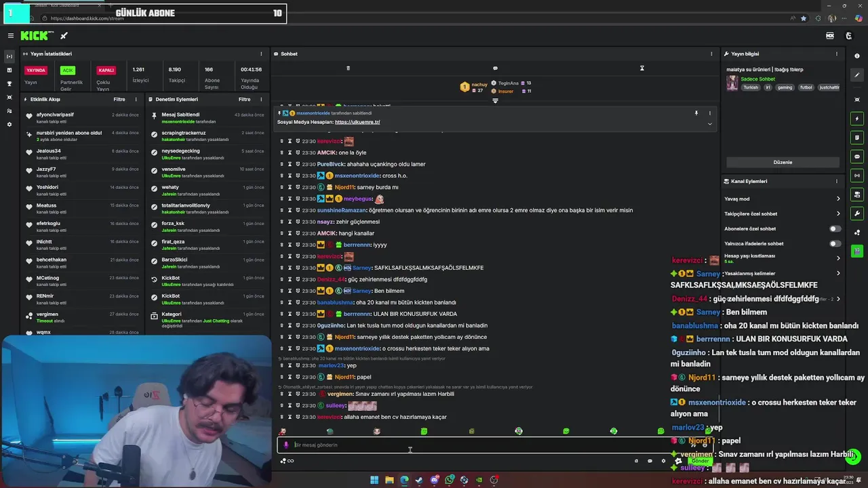Click the KAPALI multi-stream badge

pos(106,70)
